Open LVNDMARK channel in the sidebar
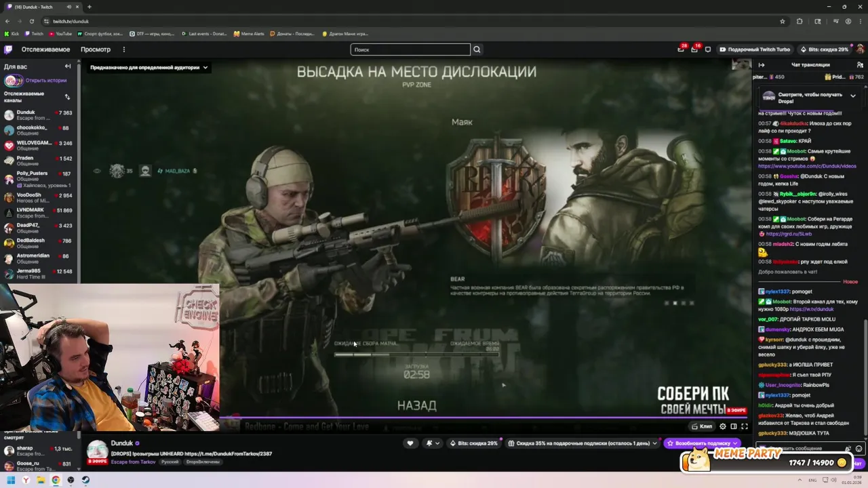 pyautogui.click(x=39, y=213)
